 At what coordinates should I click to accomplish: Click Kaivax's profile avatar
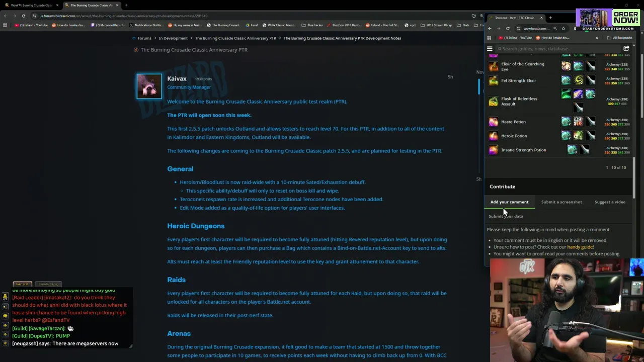click(149, 86)
